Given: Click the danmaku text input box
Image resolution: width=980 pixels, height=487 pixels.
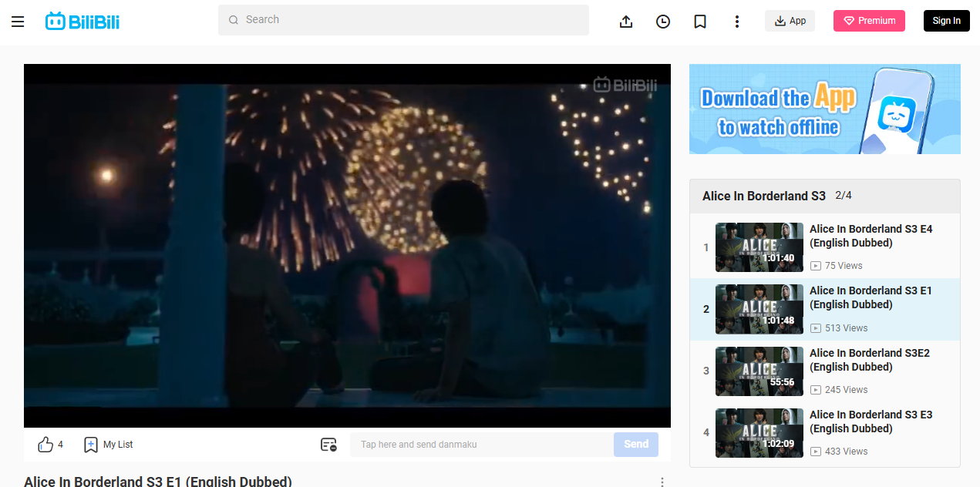Looking at the screenshot, I should point(482,445).
